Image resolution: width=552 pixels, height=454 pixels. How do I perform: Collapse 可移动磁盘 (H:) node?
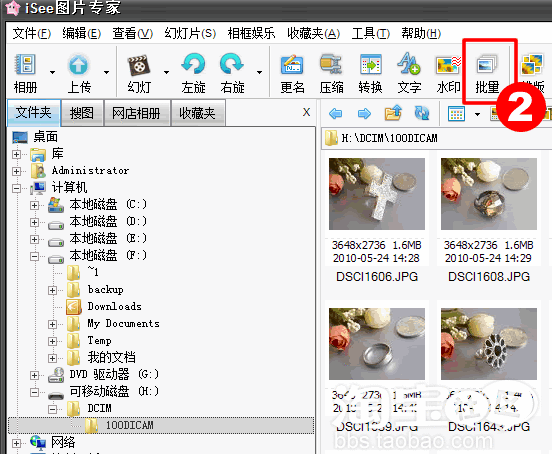click(x=34, y=392)
